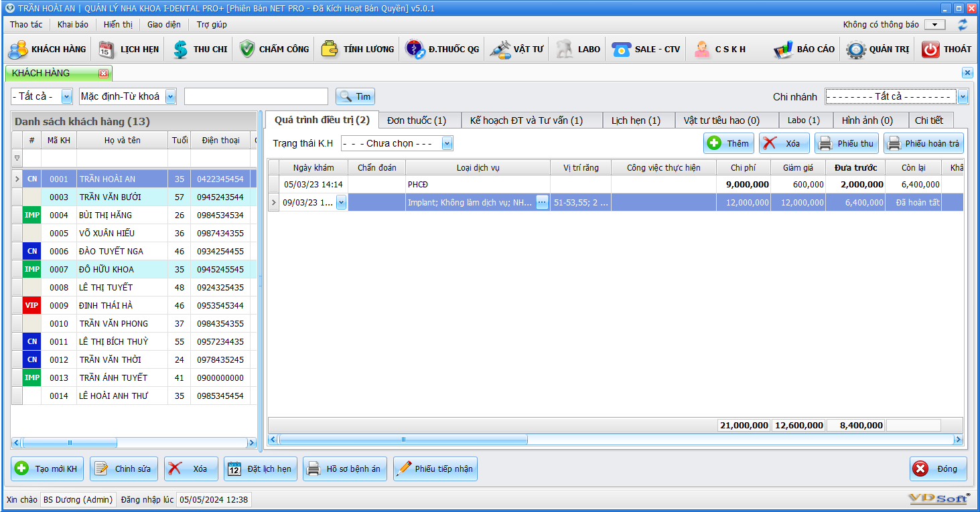980x512 pixels.
Task: Open the date dropdown for 09/03/23 row
Action: [x=341, y=202]
